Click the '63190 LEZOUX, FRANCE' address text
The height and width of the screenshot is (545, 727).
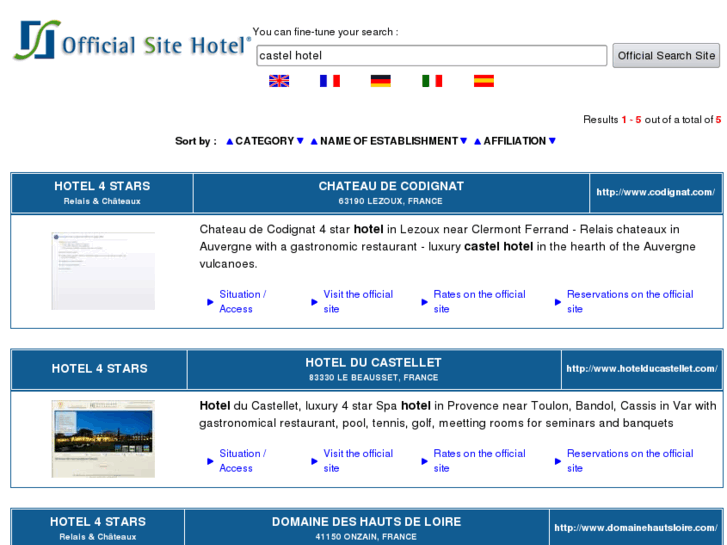[390, 201]
